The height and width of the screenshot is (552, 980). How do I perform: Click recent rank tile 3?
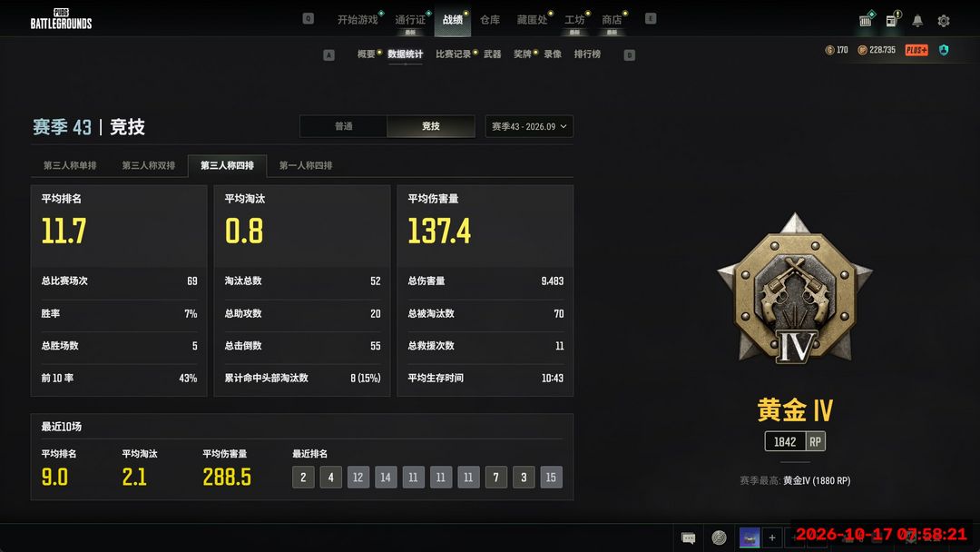[524, 477]
